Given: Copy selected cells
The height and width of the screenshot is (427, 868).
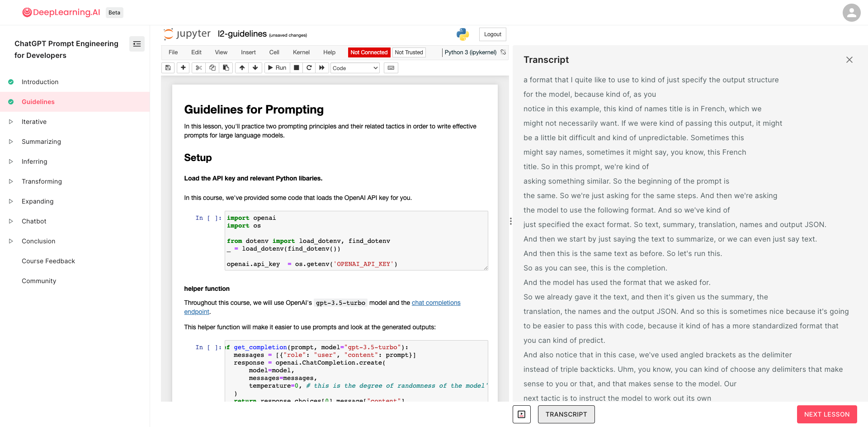Looking at the screenshot, I should [212, 68].
